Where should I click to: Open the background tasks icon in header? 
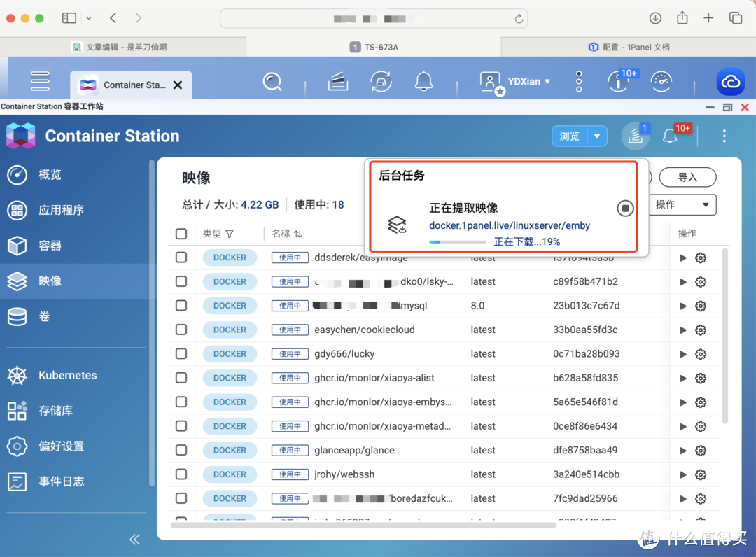pos(636,136)
